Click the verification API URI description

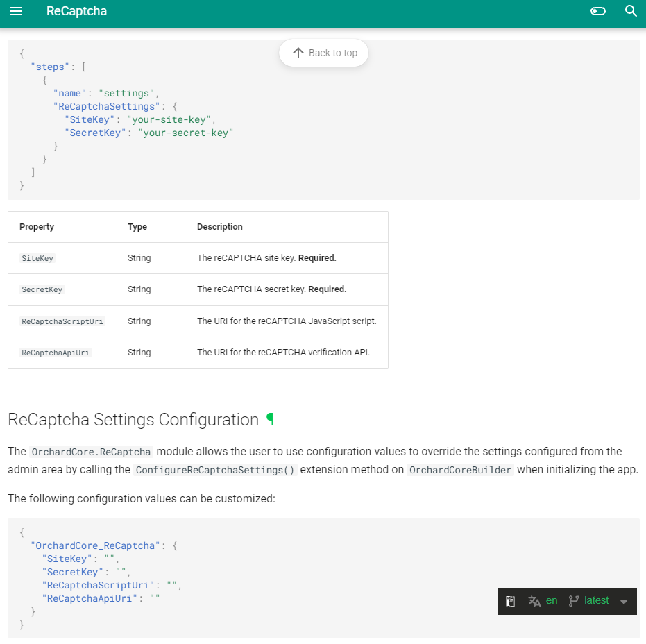coord(283,353)
